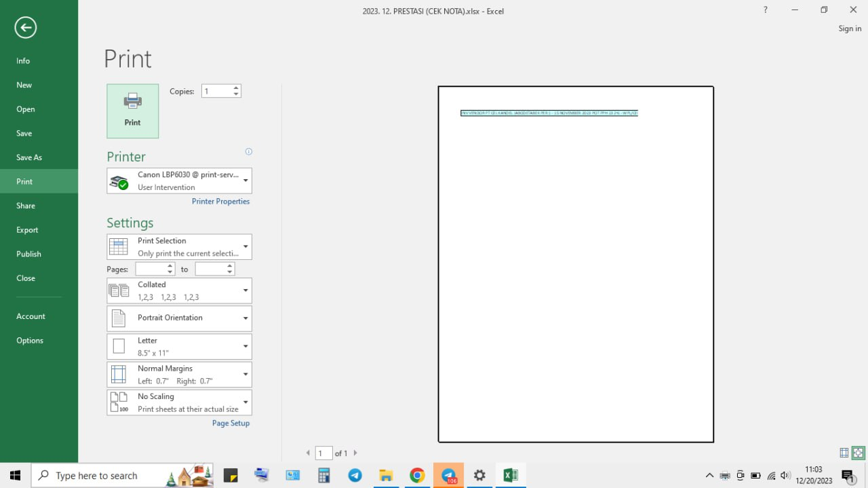This screenshot has height=488, width=868.
Task: Open Printer Properties link
Action: (x=220, y=202)
